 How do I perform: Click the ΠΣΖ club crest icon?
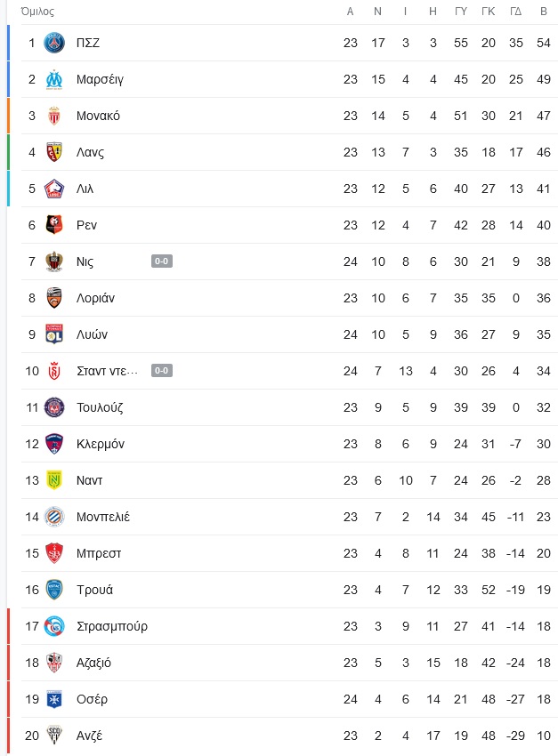click(x=54, y=43)
